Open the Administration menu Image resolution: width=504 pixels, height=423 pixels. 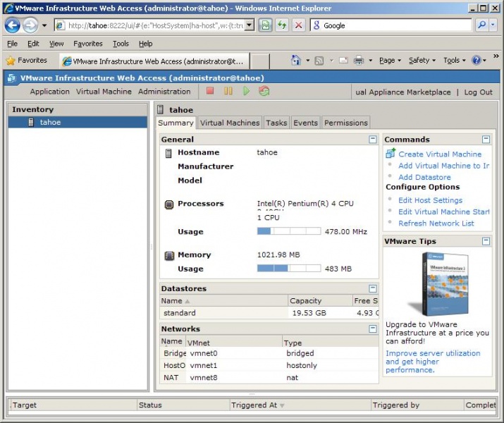pyautogui.click(x=164, y=92)
